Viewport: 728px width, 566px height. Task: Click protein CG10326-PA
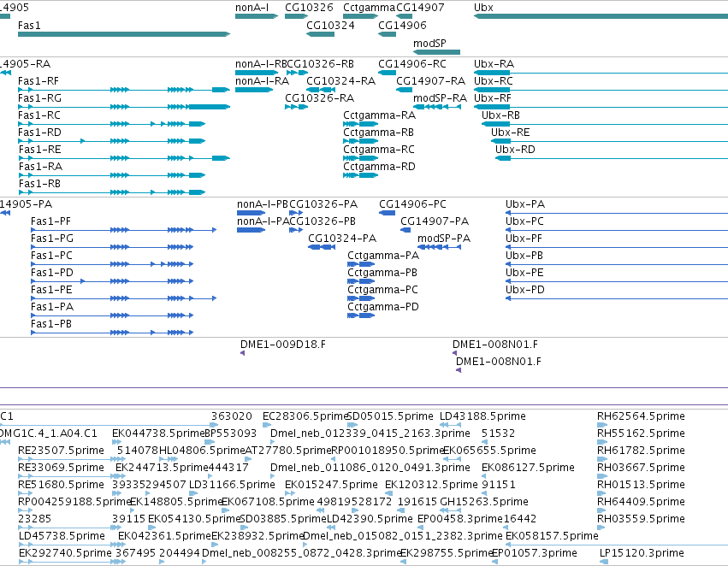(296, 213)
